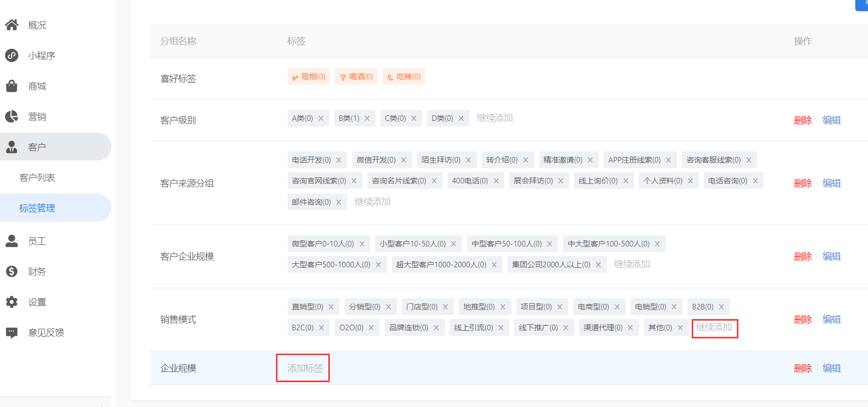This screenshot has height=407, width=868.
Task: Remove the O2O(0) tag via X
Action: coord(371,328)
